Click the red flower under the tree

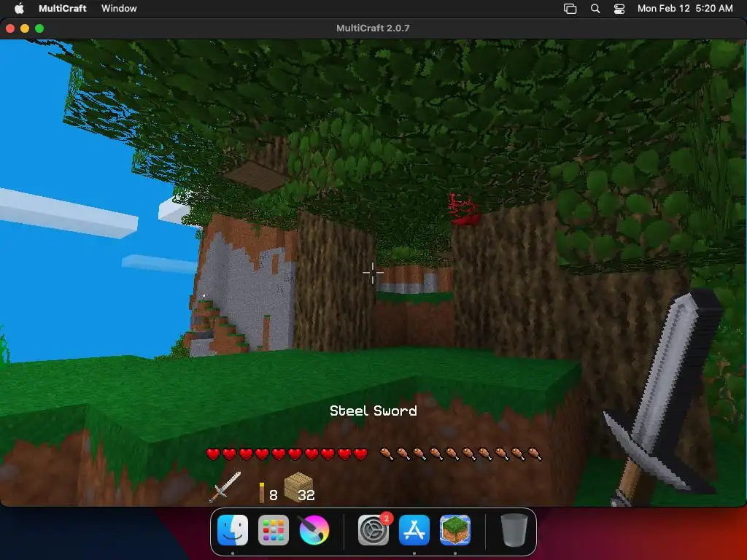[x=463, y=209]
